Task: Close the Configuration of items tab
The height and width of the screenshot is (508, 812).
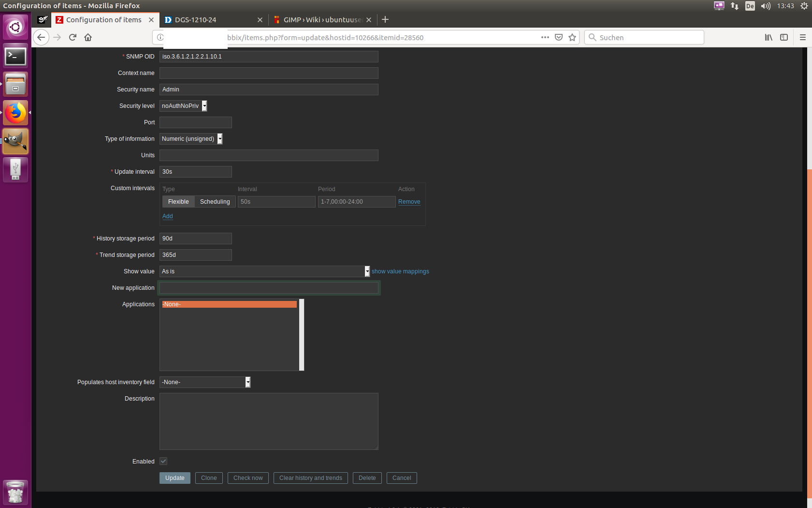Action: pyautogui.click(x=151, y=20)
